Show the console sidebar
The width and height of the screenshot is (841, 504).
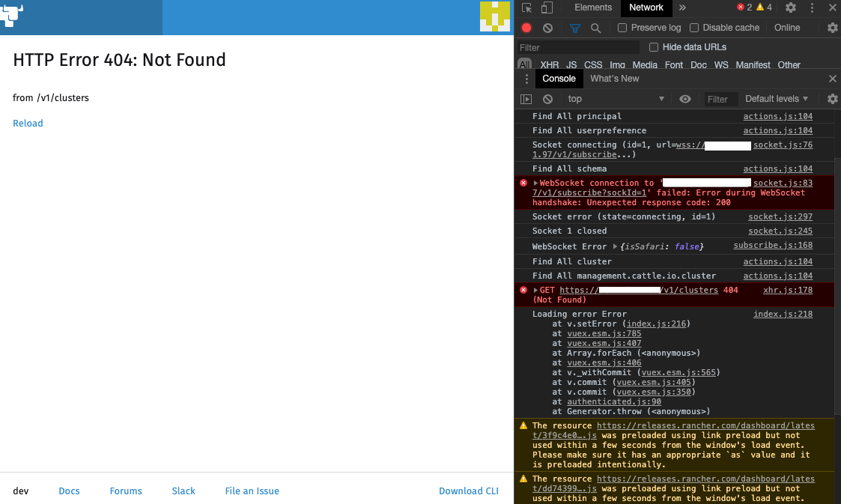click(526, 99)
